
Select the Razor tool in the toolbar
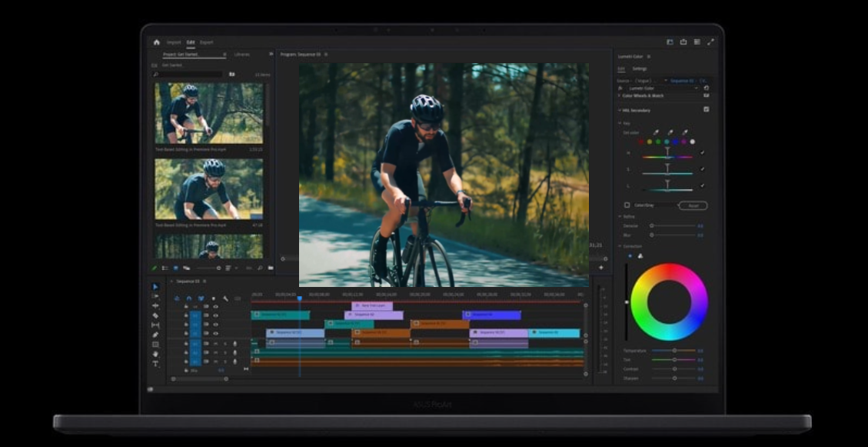155,315
